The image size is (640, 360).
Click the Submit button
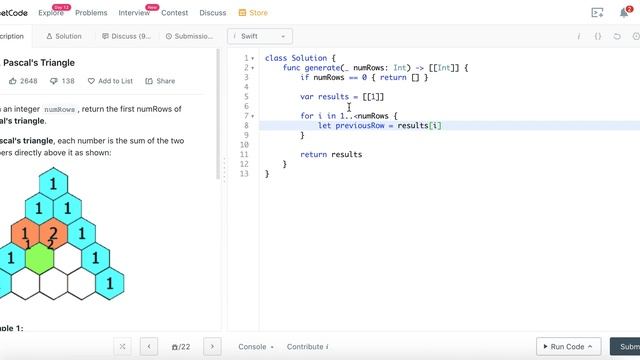tap(625, 347)
